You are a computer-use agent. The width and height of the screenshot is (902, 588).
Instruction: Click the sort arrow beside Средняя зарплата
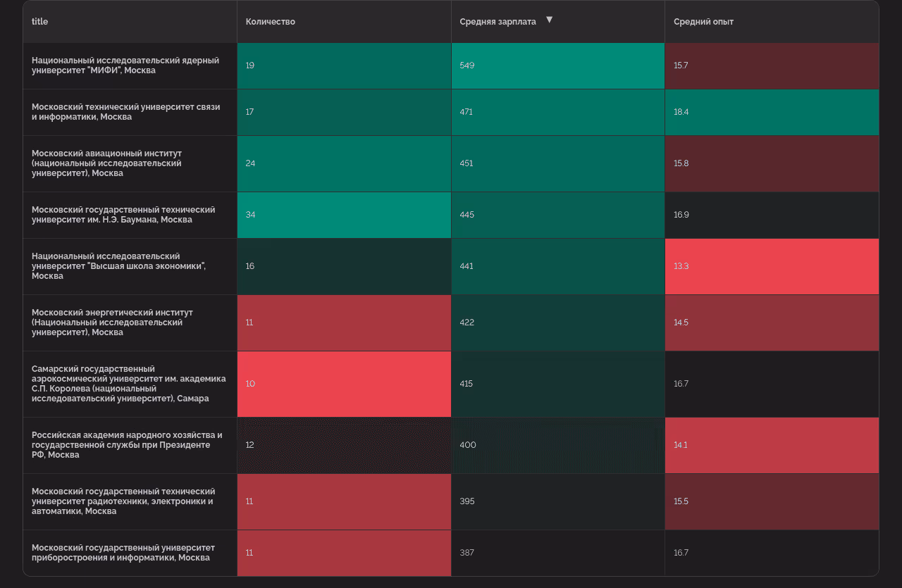click(x=549, y=20)
